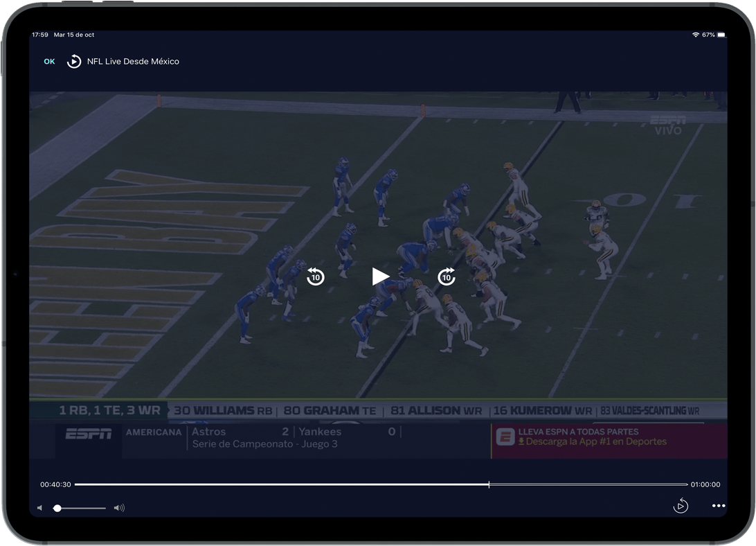Click the unplayed portion of the progress bar
This screenshot has height=546, width=756.
pyautogui.click(x=588, y=484)
